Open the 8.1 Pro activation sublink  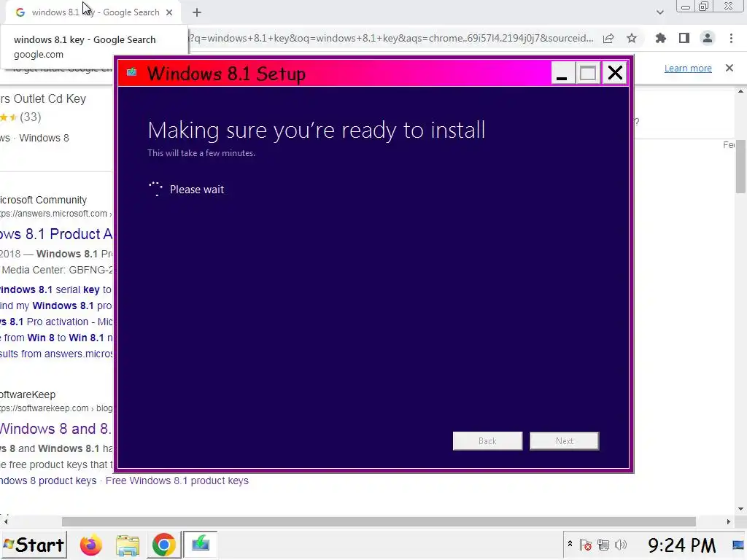point(56,322)
